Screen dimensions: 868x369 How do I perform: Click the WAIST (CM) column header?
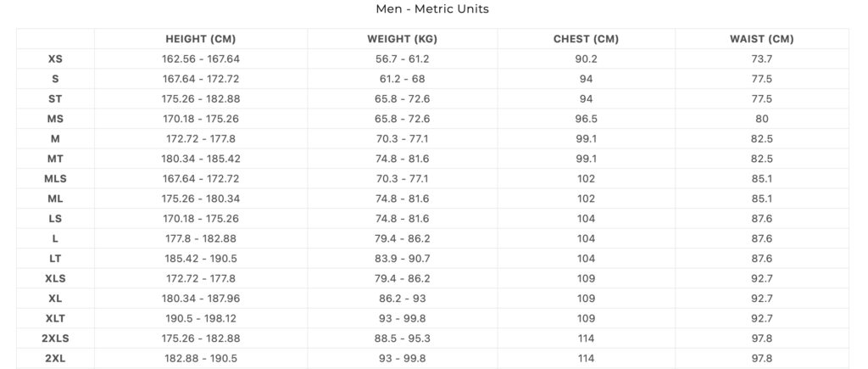coord(762,39)
